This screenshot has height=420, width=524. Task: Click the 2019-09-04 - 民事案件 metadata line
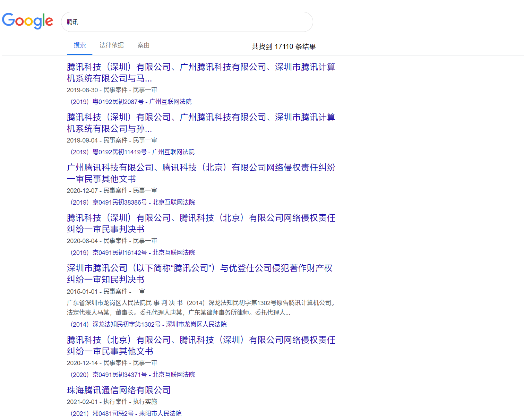pyautogui.click(x=112, y=140)
